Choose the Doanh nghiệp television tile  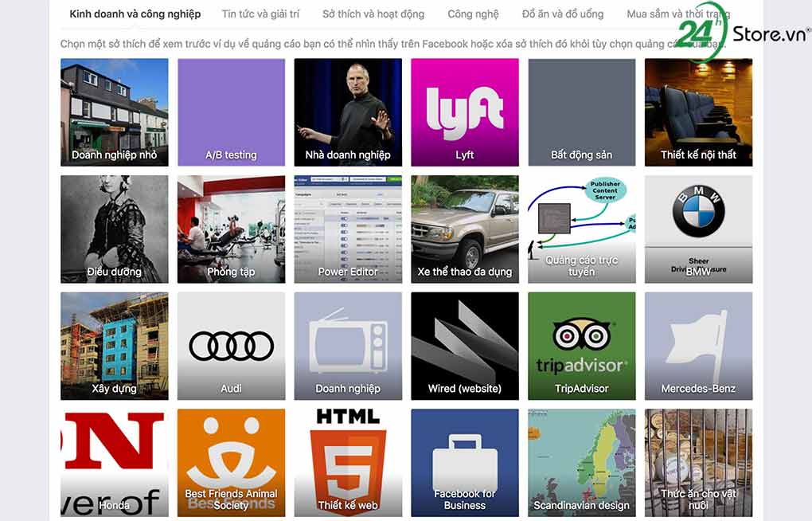point(348,346)
